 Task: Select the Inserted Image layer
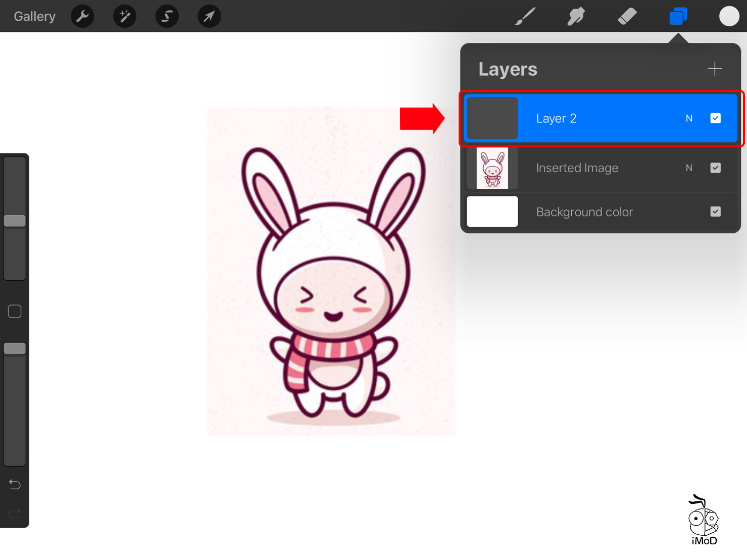click(x=577, y=168)
